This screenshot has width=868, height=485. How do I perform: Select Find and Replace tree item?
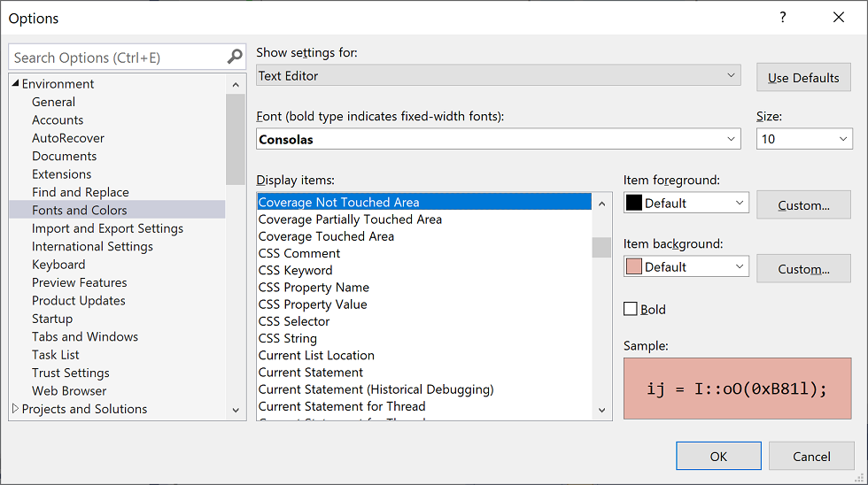[x=81, y=192]
